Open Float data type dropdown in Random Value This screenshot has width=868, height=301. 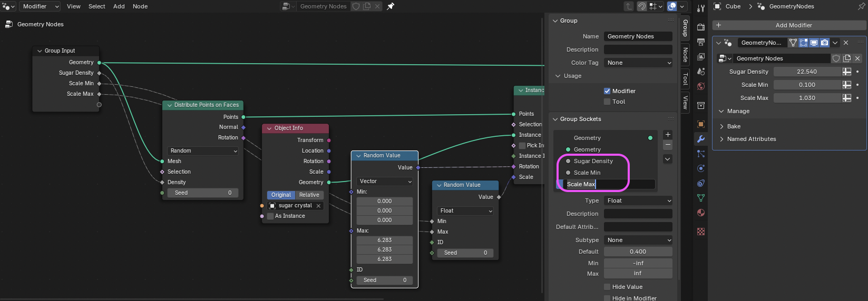(x=465, y=210)
